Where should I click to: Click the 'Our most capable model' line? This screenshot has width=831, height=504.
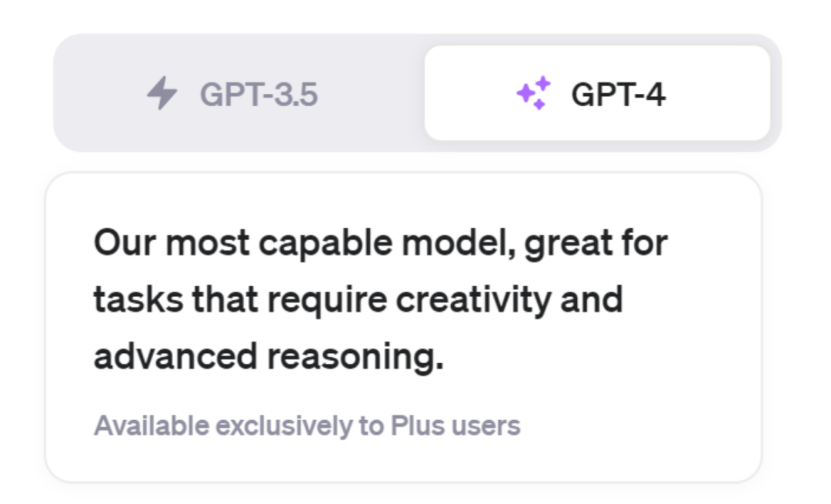click(381, 244)
